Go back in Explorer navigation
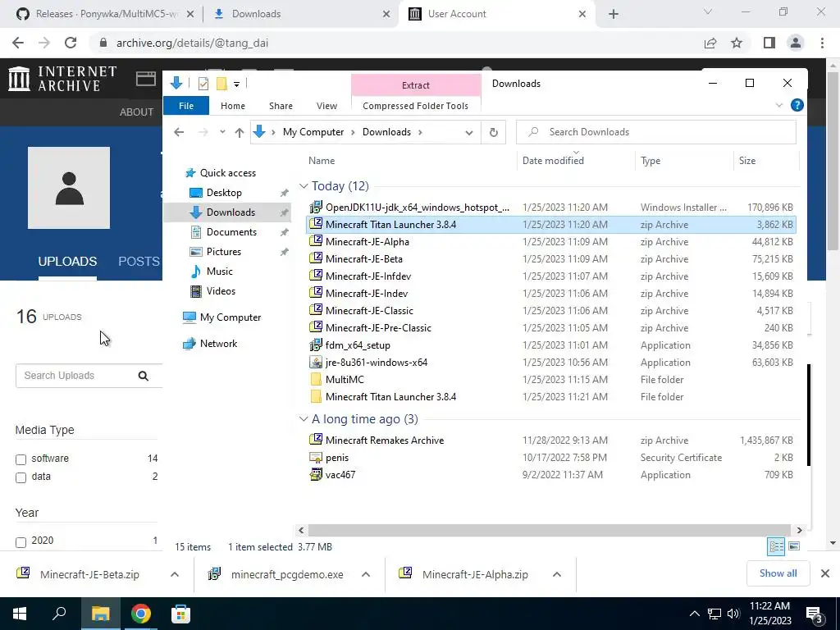Screen dimensions: 840x630 (x=179, y=132)
